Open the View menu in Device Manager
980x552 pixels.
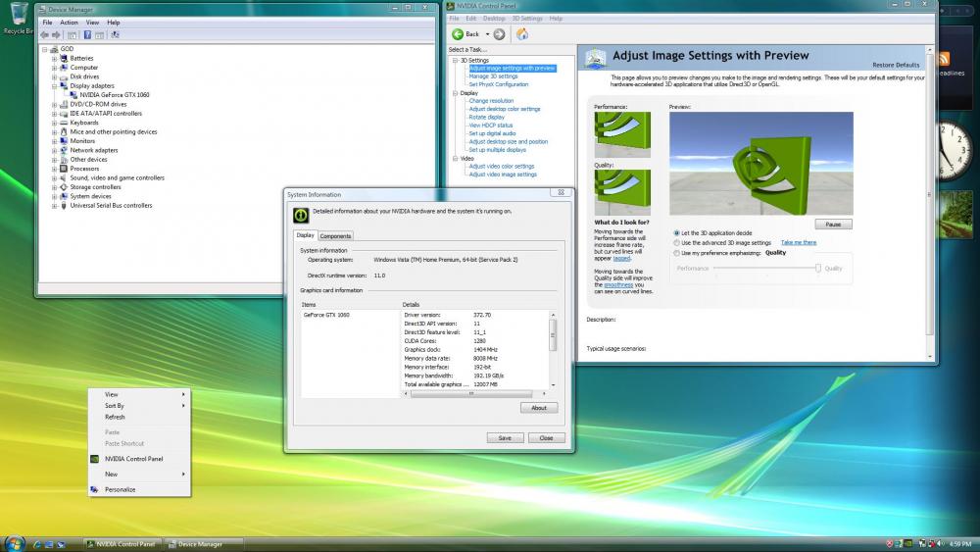point(92,23)
